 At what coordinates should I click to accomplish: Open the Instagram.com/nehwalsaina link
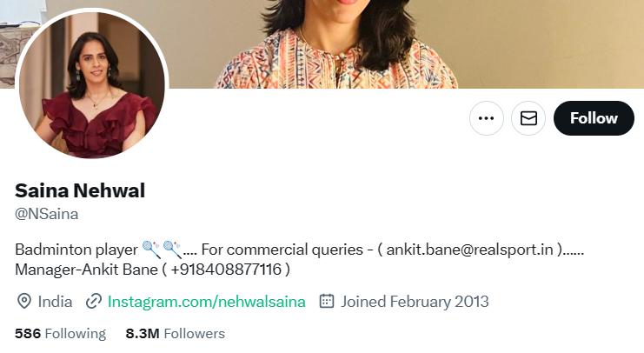207,302
